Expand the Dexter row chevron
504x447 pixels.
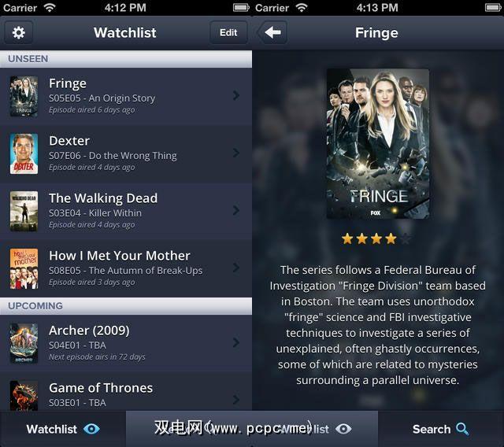coord(236,153)
